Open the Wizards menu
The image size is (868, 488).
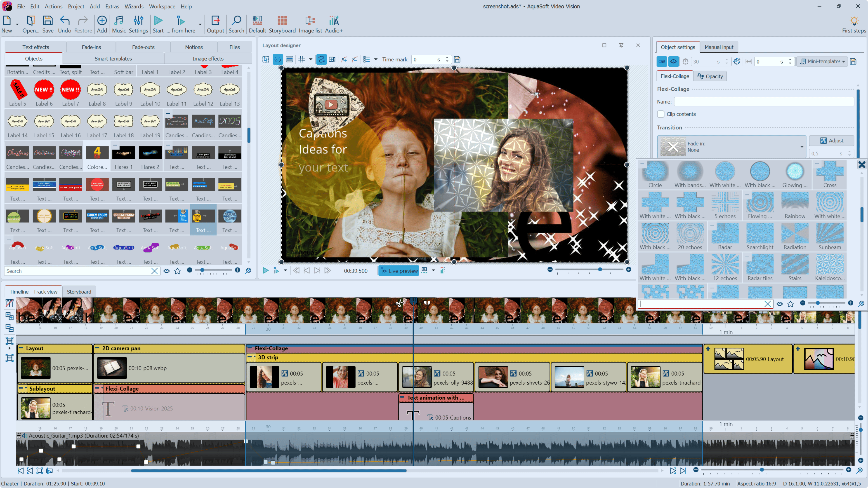tap(134, 6)
